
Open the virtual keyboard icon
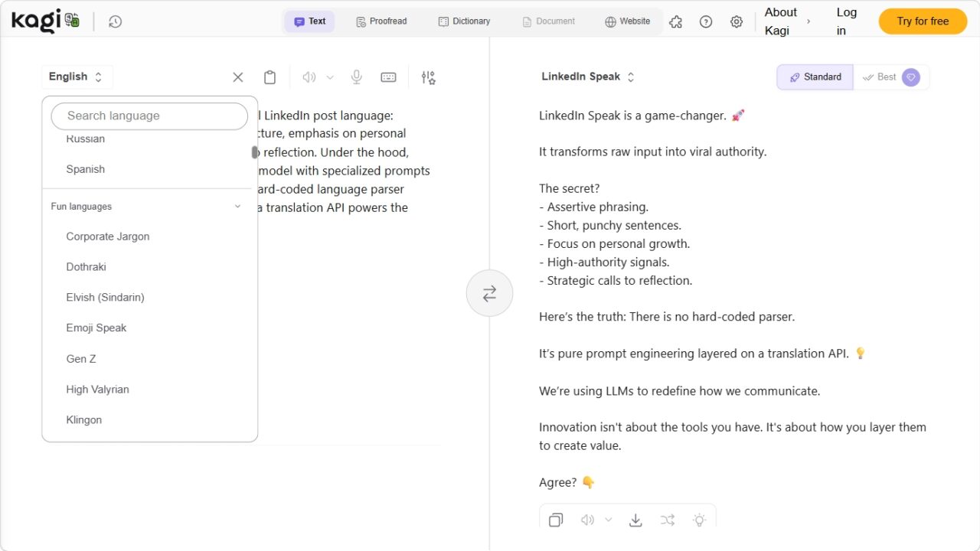[388, 77]
